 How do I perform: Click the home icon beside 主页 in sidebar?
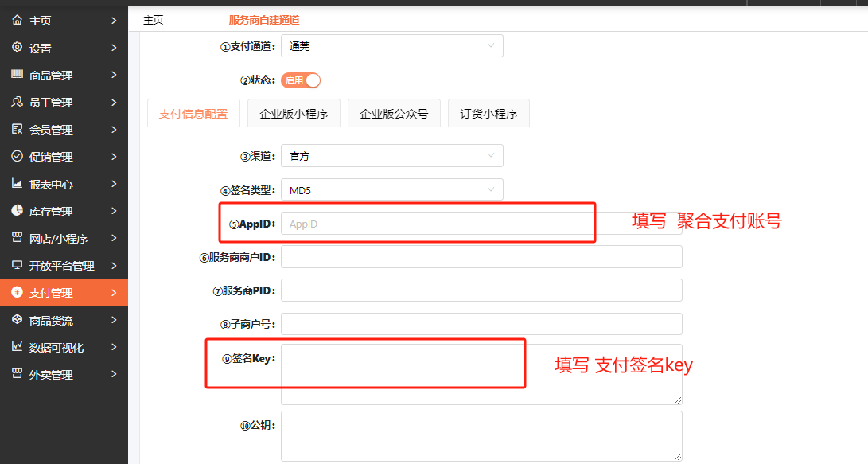coord(17,20)
